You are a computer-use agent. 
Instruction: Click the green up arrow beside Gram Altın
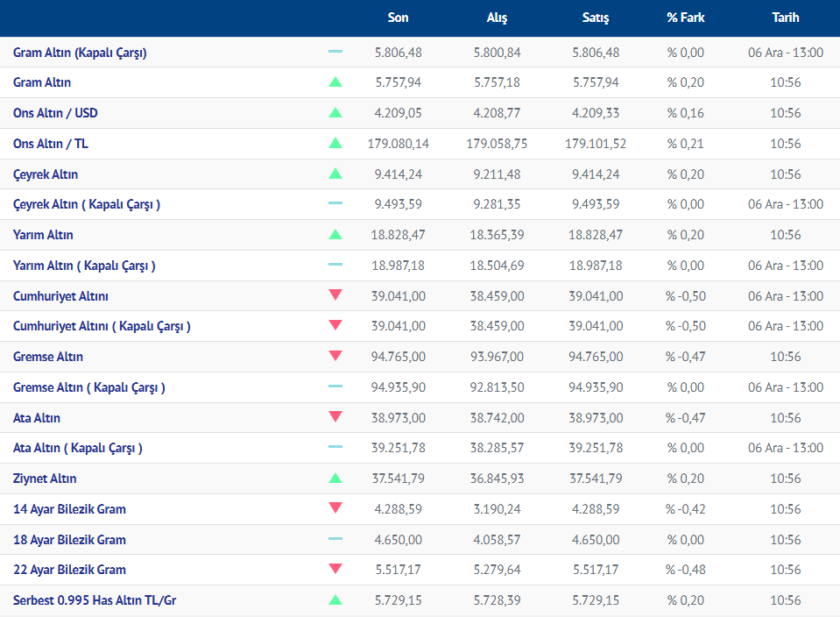point(335,82)
